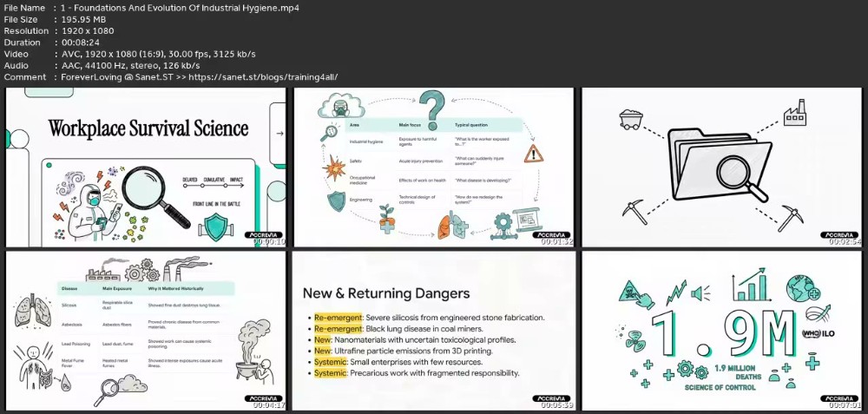Click the teal shield icon in first thumbnail
868x414 pixels.
216,227
